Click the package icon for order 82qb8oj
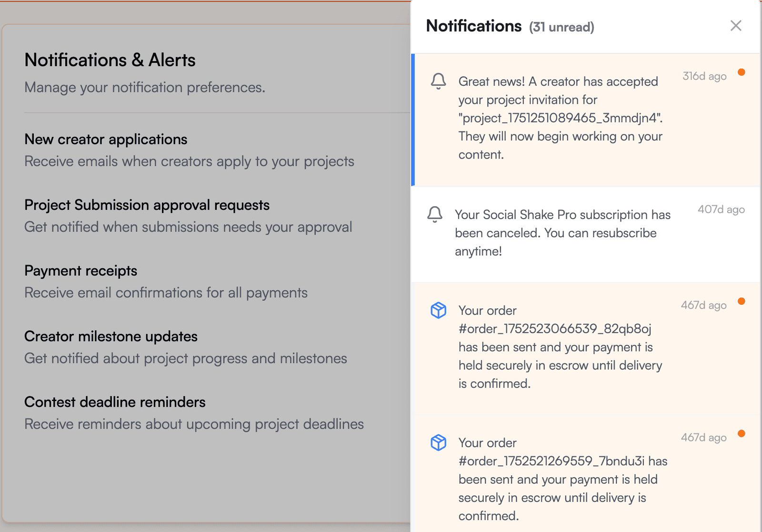 point(439,310)
